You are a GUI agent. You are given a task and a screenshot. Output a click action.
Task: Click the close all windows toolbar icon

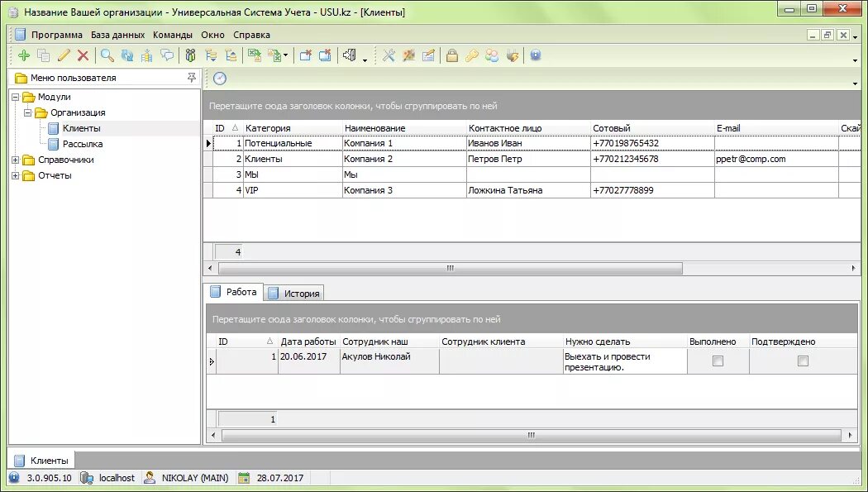tap(326, 55)
